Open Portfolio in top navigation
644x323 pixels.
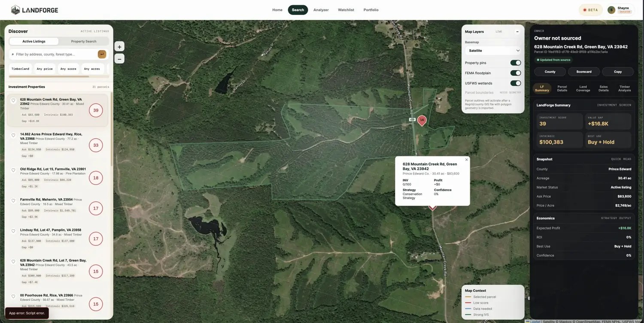371,10
